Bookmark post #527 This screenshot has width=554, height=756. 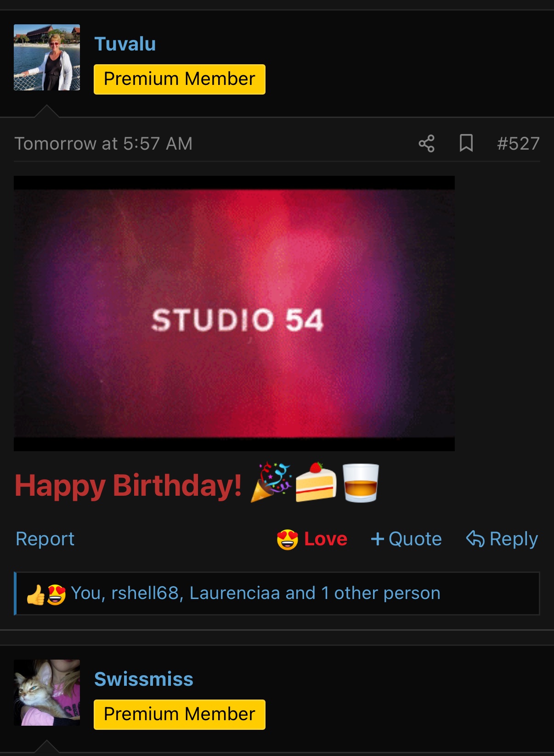pos(466,143)
